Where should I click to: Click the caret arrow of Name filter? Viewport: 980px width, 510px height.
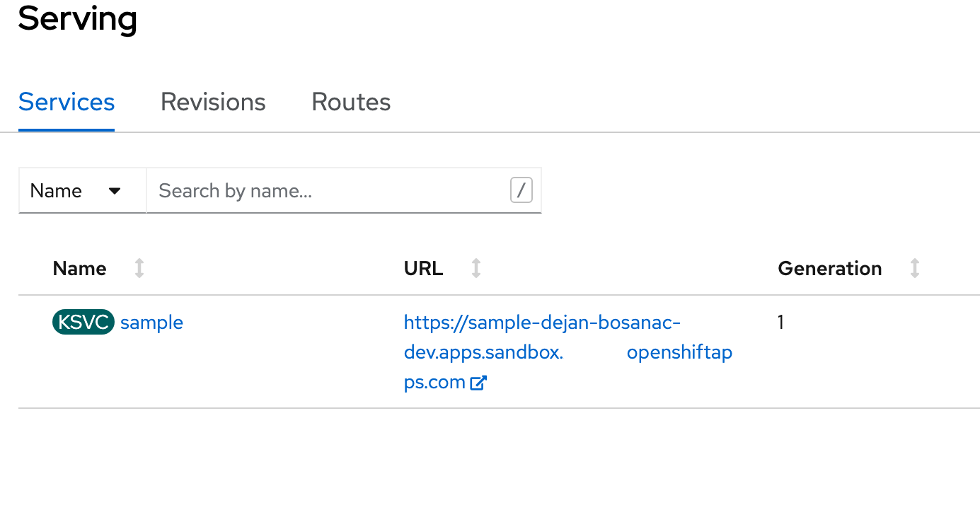point(115,191)
